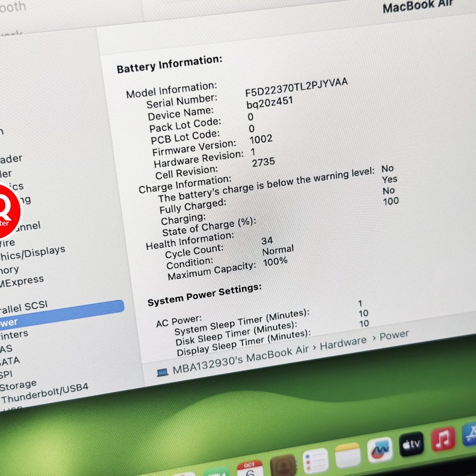
Task: Click the "Disk Sleep Timer (Minutes):" label
Action: (236, 334)
